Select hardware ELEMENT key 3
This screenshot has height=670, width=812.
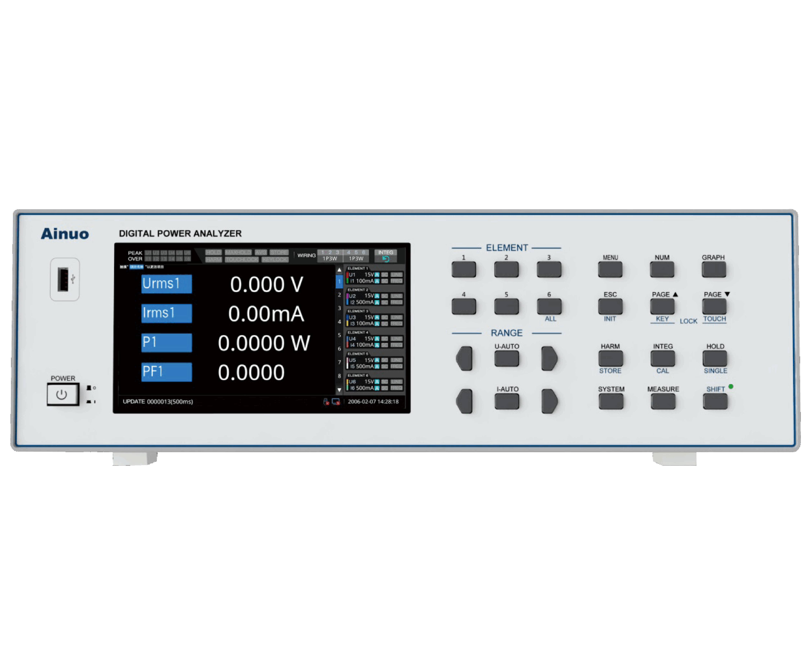pos(549,269)
